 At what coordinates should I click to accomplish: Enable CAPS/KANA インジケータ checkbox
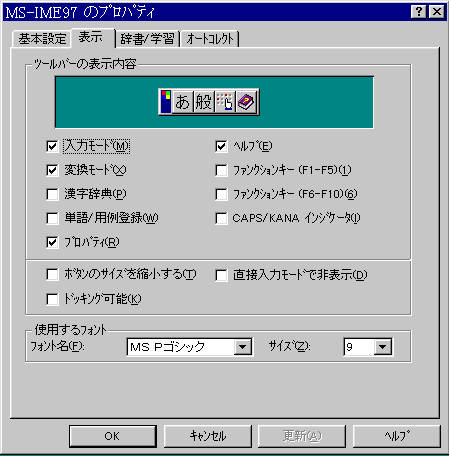pos(221,218)
